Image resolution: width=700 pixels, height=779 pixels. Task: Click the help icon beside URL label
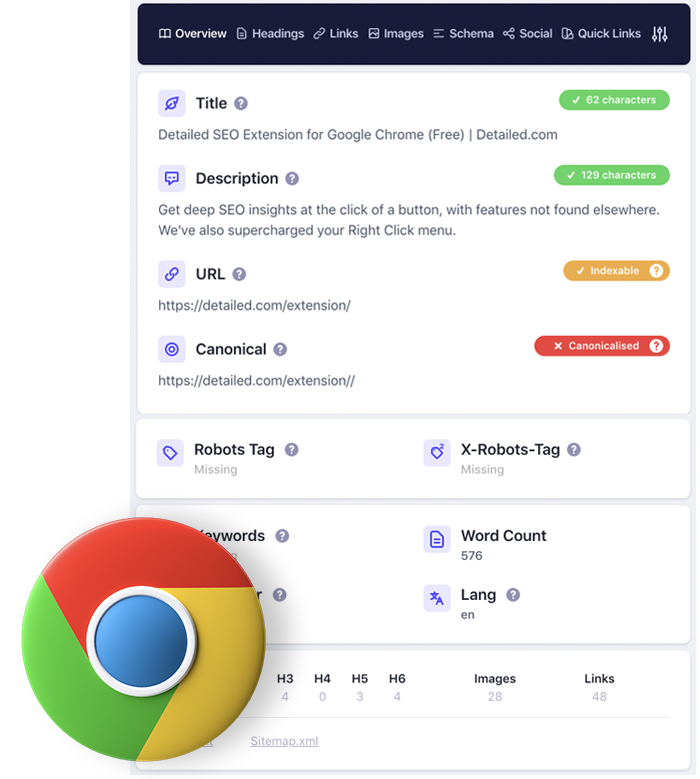click(239, 274)
